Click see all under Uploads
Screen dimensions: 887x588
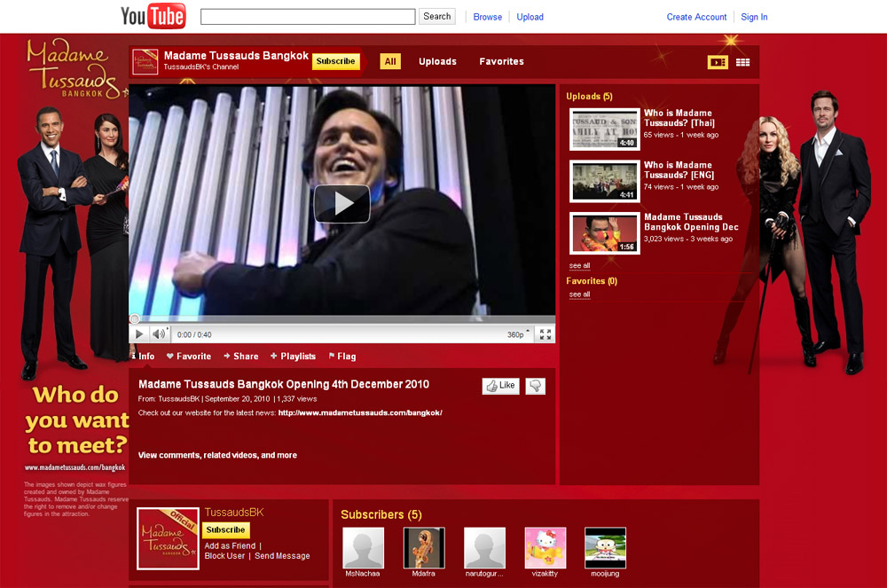pyautogui.click(x=579, y=266)
